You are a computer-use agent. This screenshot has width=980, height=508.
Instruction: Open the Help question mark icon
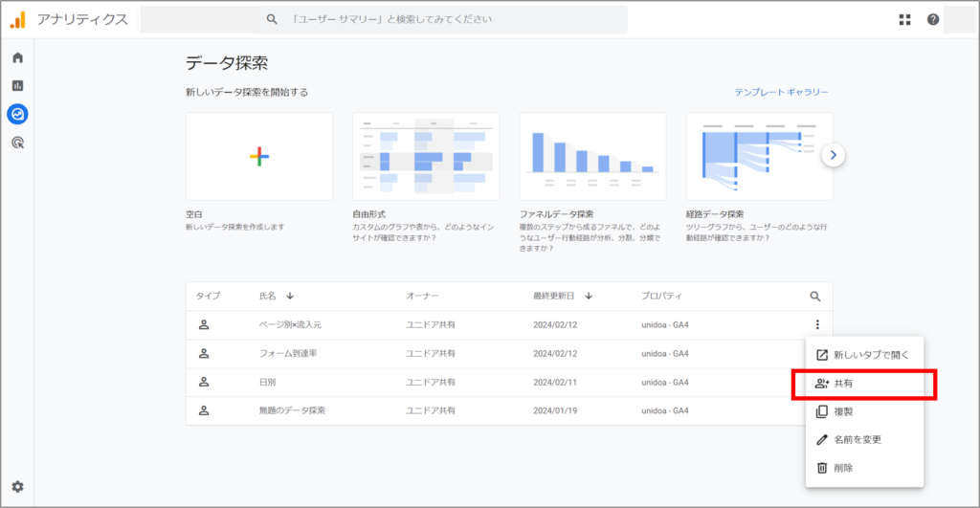[933, 20]
